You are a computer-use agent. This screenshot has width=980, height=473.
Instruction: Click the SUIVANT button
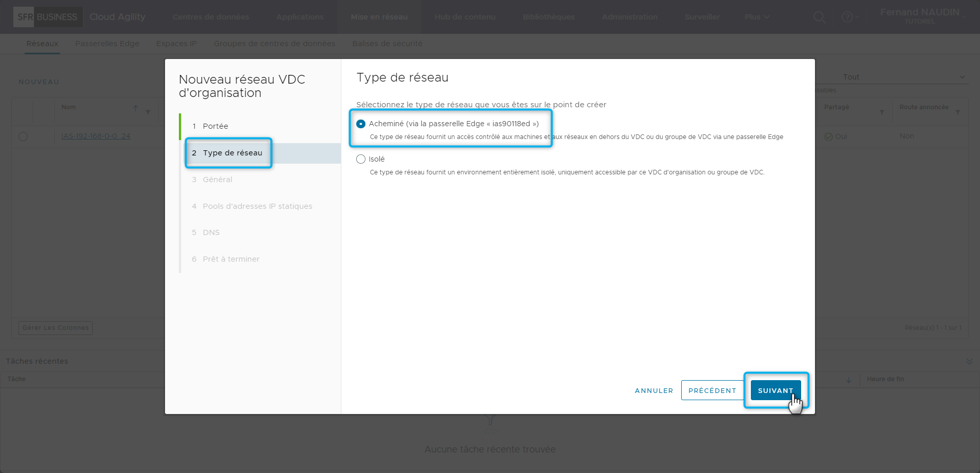coord(775,390)
